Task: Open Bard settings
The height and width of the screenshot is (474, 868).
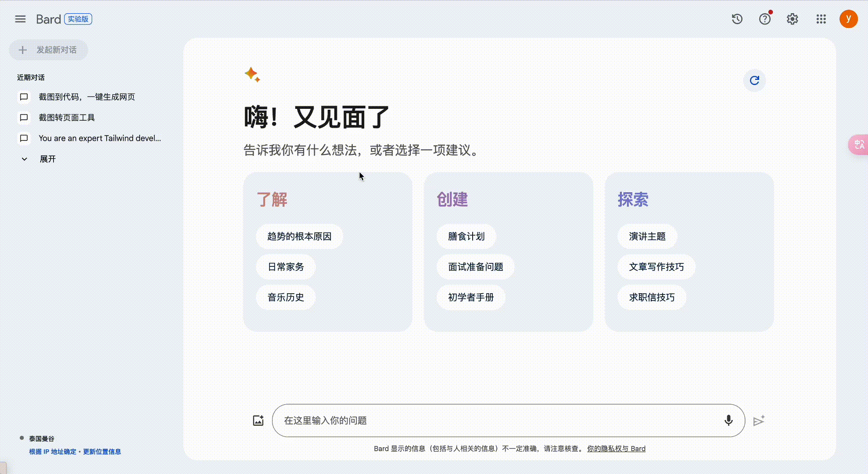Action: pos(792,19)
